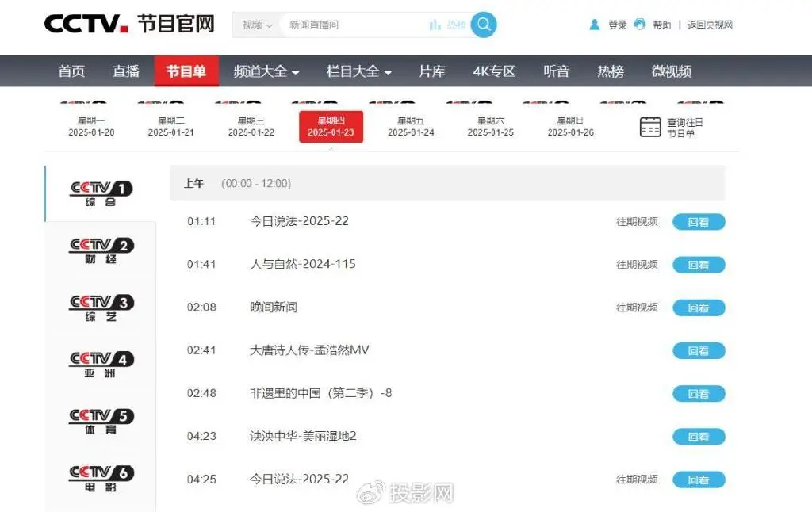Open the CCTV-6 电影 channel schedule
The width and height of the screenshot is (812, 512).
[x=100, y=476]
